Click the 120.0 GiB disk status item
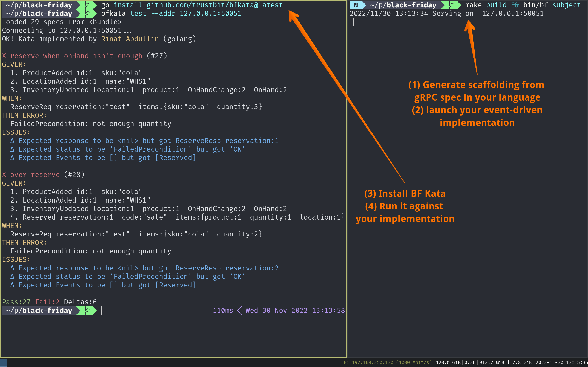This screenshot has height=367, width=588. point(448,362)
